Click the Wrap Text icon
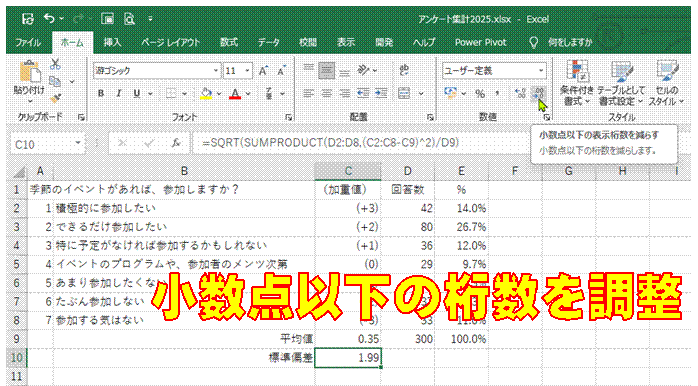698x386 pixels. (404, 70)
